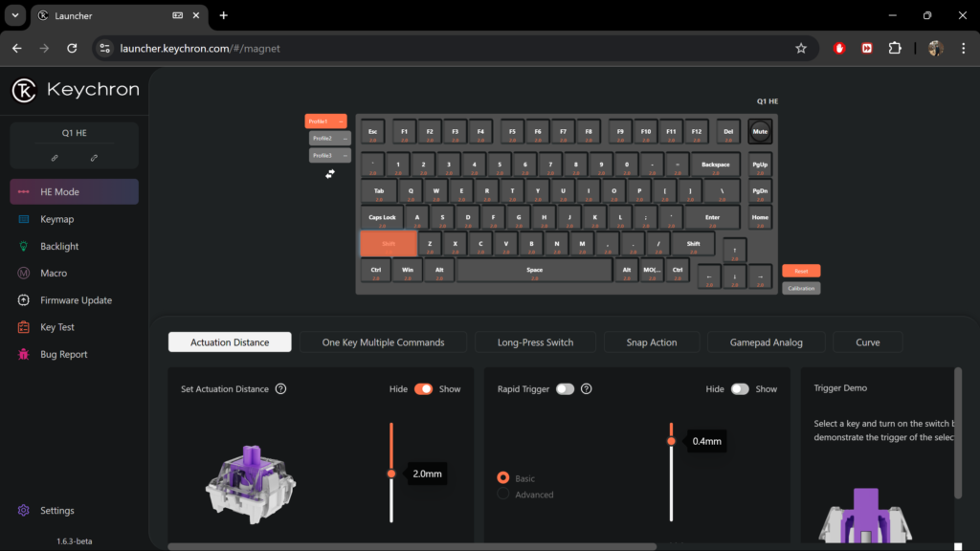The image size is (980, 551).
Task: Click the vertical scrollbar beside Trigger Demo
Action: coord(957,433)
